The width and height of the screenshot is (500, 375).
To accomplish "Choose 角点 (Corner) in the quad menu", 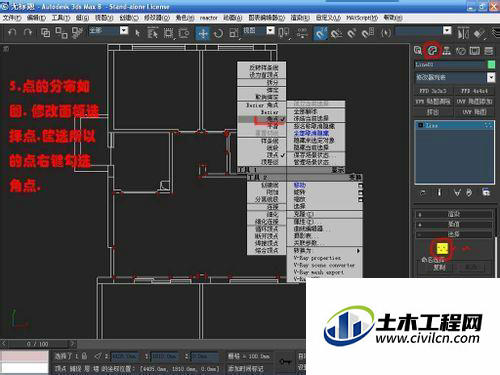I will [x=262, y=119].
